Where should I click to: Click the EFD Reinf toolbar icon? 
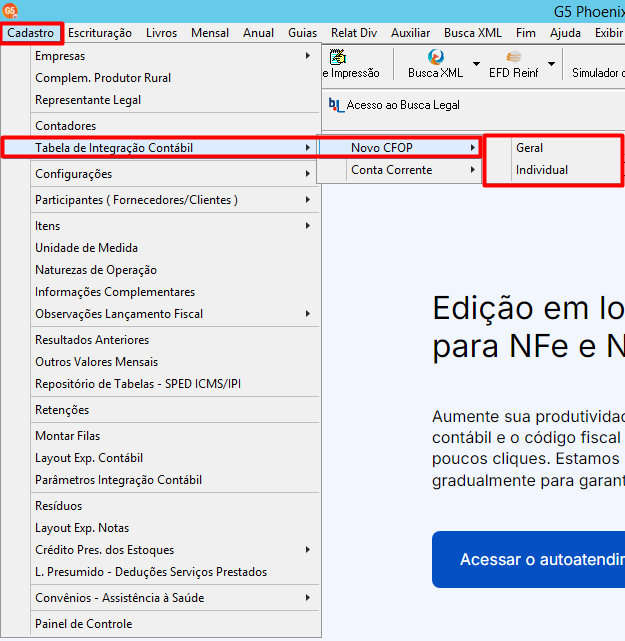click(x=513, y=57)
